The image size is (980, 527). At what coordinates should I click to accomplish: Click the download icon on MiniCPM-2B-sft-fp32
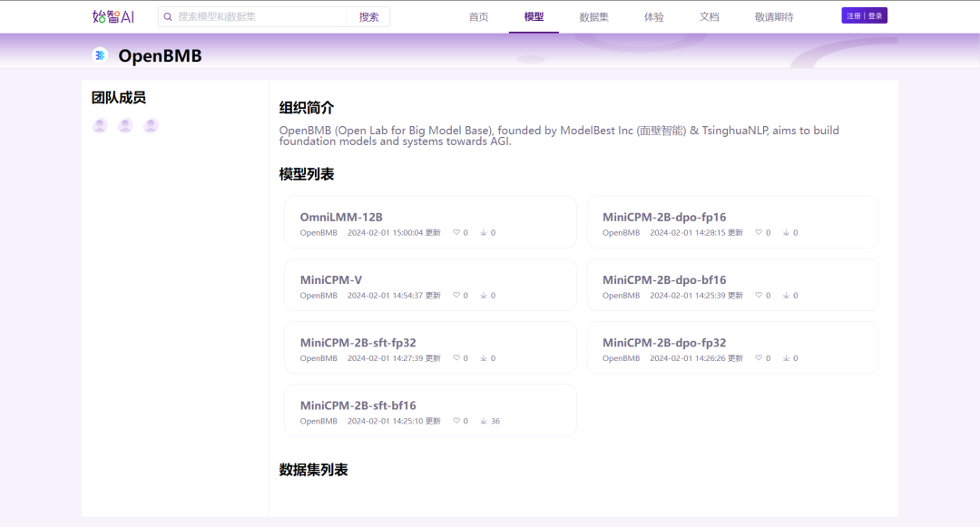[x=483, y=357]
